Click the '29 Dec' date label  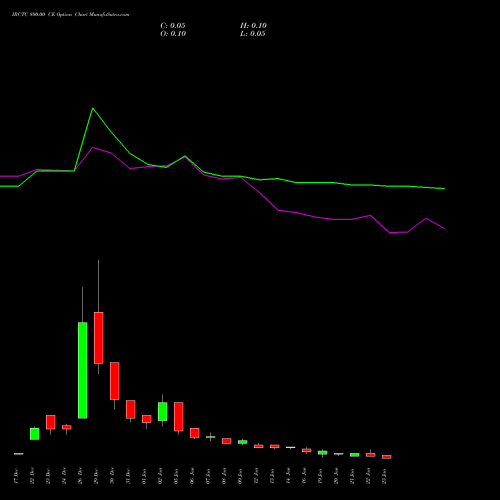pyautogui.click(x=97, y=476)
